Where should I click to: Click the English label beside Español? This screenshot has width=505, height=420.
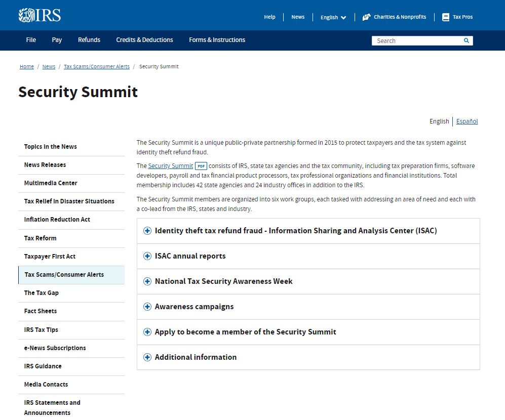439,121
